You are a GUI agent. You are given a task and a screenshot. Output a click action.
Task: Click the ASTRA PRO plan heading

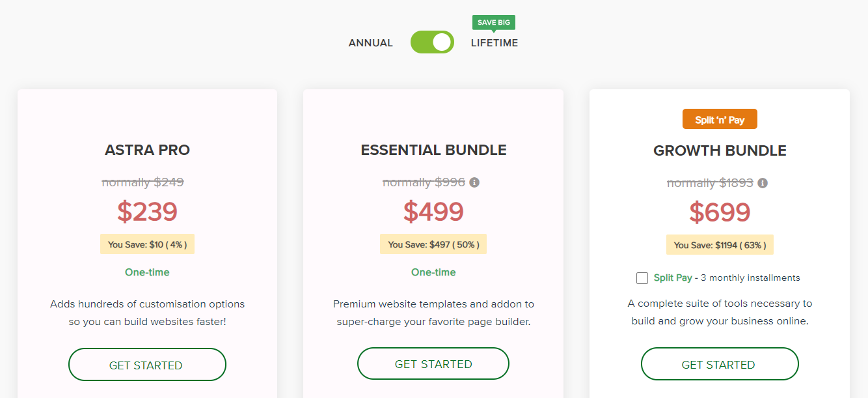click(147, 150)
